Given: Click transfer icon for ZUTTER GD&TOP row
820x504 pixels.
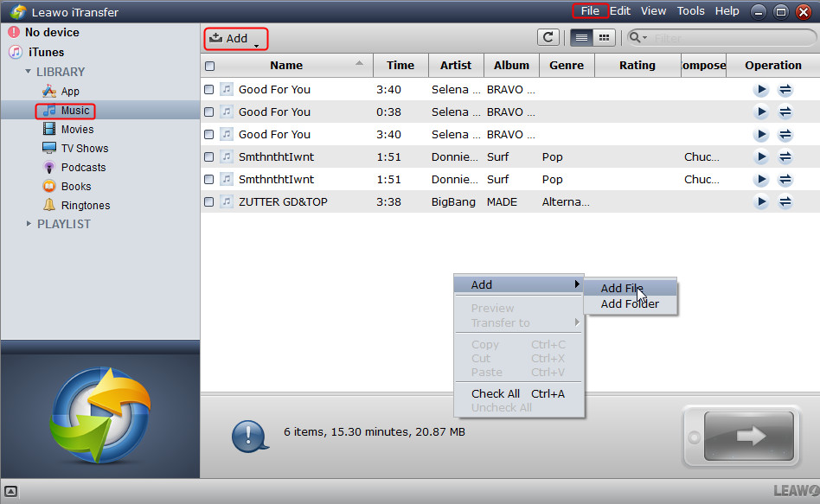Looking at the screenshot, I should [x=785, y=201].
